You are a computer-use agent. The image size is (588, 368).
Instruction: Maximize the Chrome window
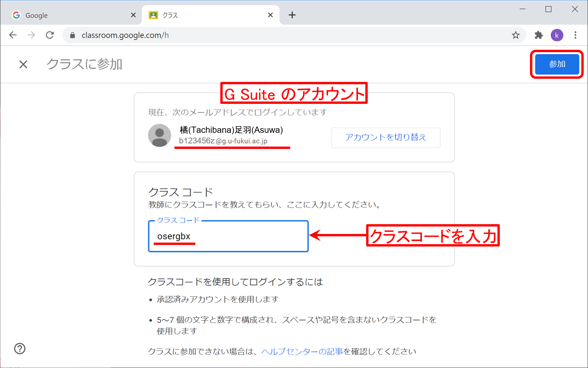coord(548,9)
